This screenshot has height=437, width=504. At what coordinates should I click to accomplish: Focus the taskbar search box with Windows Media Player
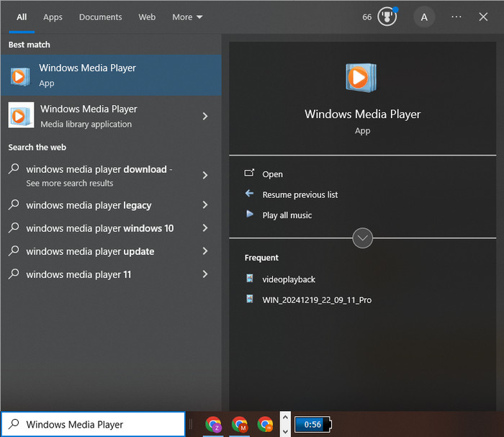(93, 424)
